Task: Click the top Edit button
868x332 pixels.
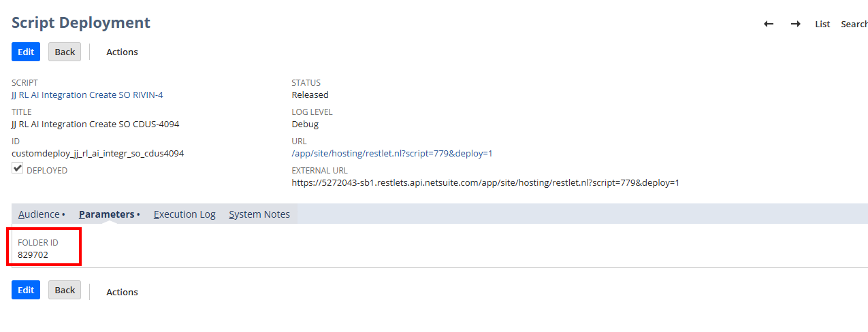Action: pyautogui.click(x=26, y=52)
